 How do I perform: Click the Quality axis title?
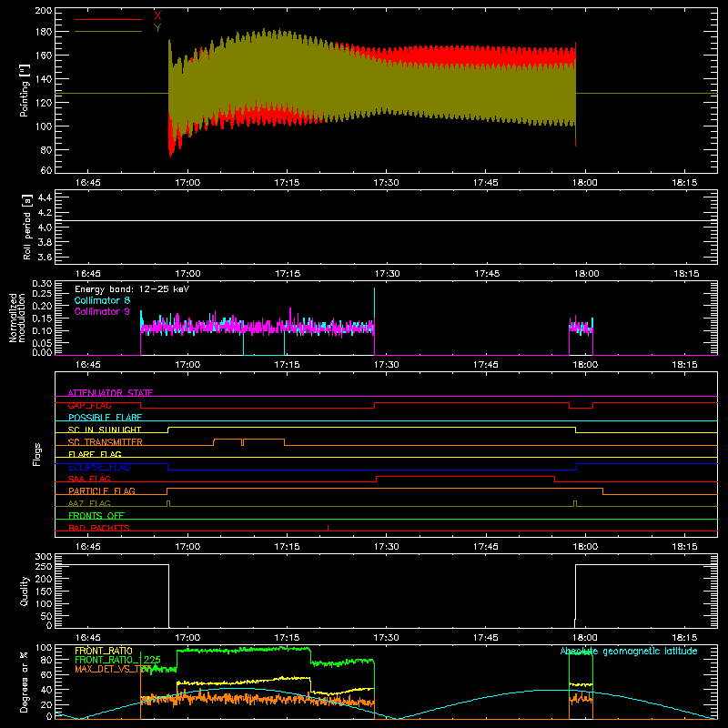point(25,591)
